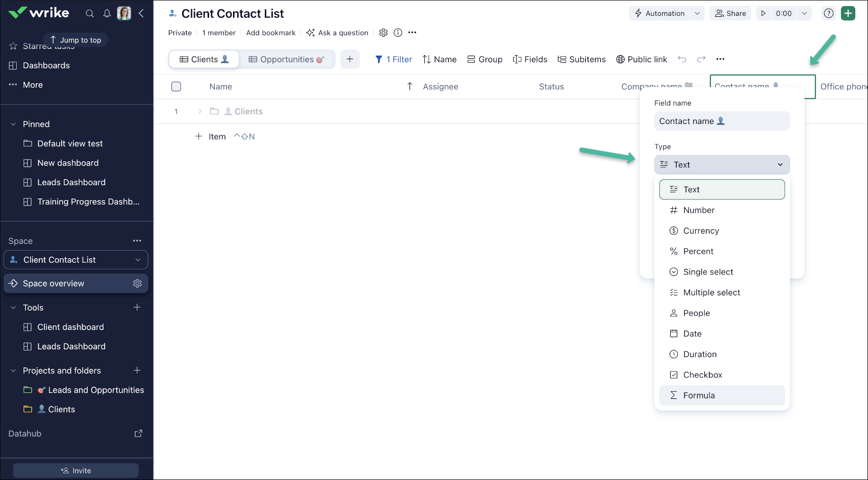Click the undo arrow in toolbar
The height and width of the screenshot is (480, 868).
point(682,59)
